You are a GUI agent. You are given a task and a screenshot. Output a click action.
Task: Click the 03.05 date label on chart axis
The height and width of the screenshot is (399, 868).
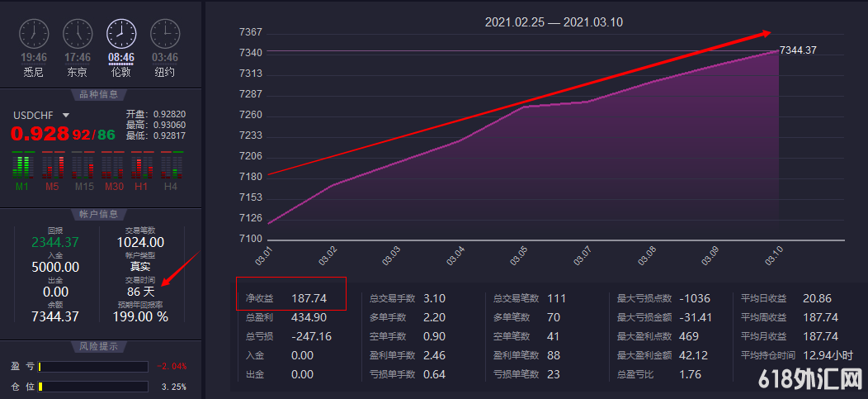(x=519, y=255)
